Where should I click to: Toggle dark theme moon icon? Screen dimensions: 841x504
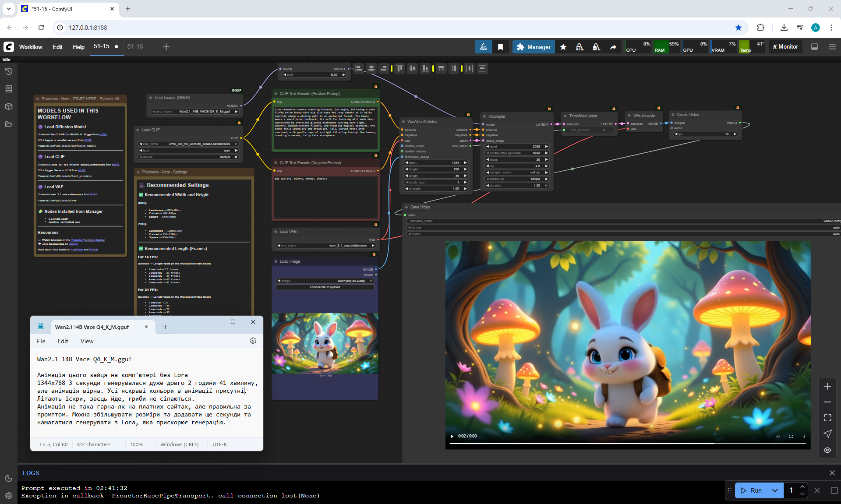coord(8,478)
